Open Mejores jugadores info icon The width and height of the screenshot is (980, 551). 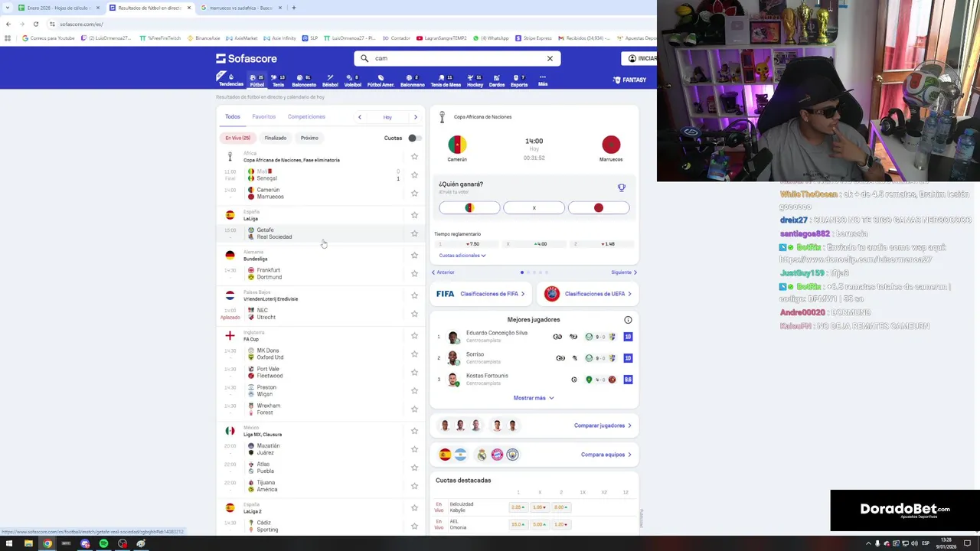click(x=628, y=320)
